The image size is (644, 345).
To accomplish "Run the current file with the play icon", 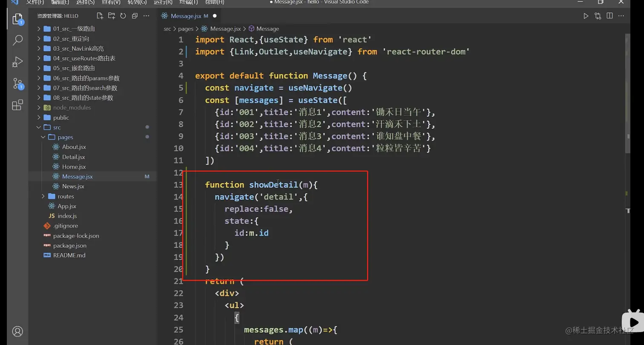I will (586, 16).
